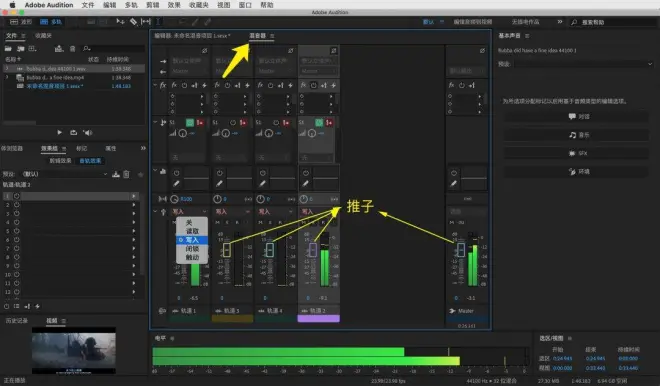Viewport: 660px width, 386px height.
Task: Arm track 3 for recording with red button
Action: [243, 122]
